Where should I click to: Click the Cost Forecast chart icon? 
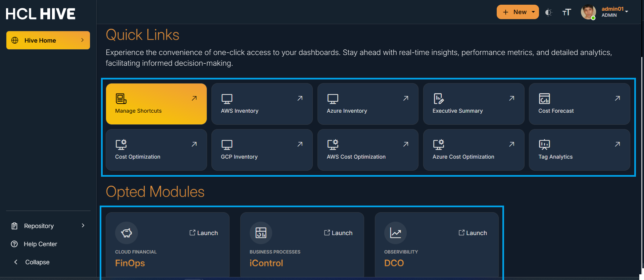[544, 99]
